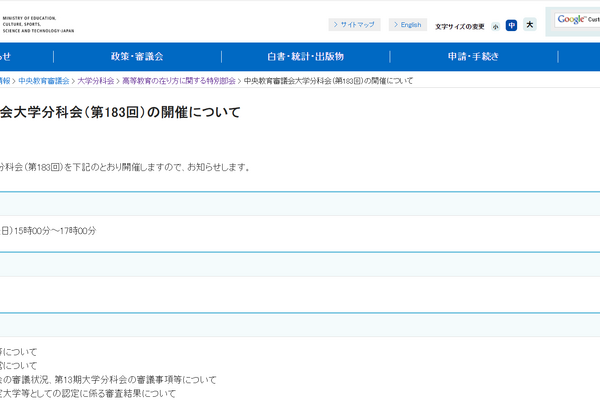This screenshot has height=400, width=600.
Task: Click the 文字サイズの変更 label
Action: pyautogui.click(x=459, y=26)
